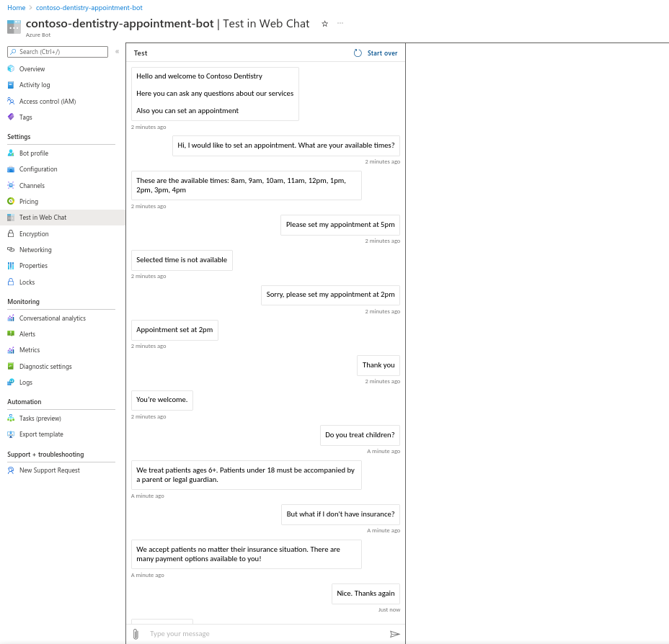The image size is (669, 644).
Task: Send the message with the arrow icon
Action: point(394,634)
